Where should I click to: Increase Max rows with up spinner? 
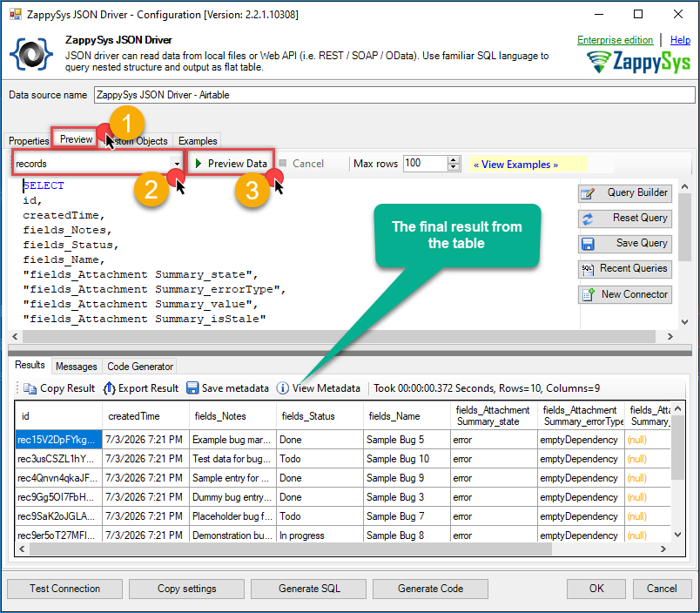(454, 160)
